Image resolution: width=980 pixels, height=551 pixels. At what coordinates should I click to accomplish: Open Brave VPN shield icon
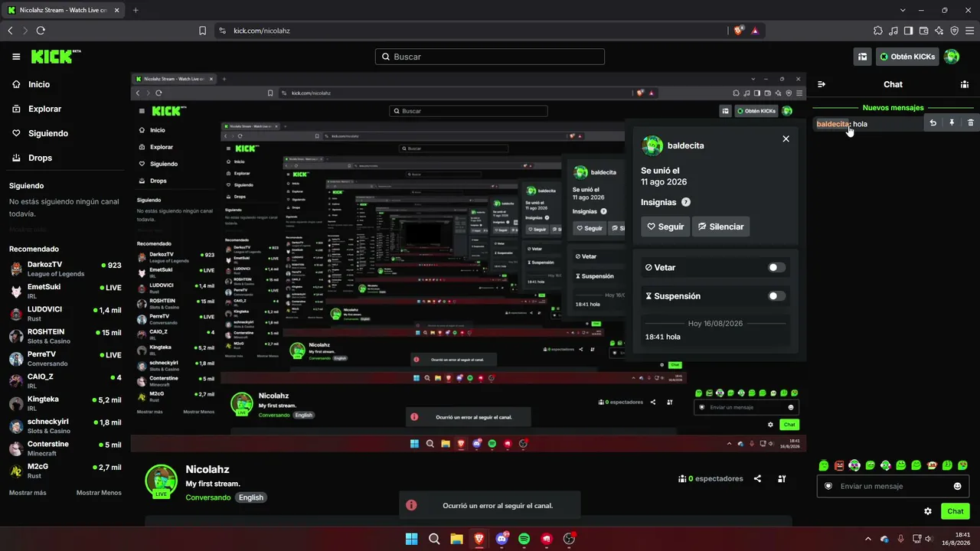pos(954,31)
